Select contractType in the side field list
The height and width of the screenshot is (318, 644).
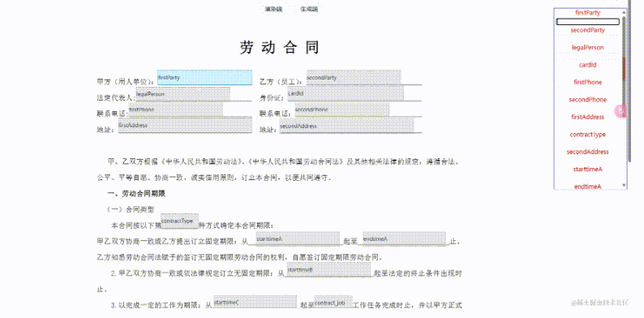coord(587,135)
